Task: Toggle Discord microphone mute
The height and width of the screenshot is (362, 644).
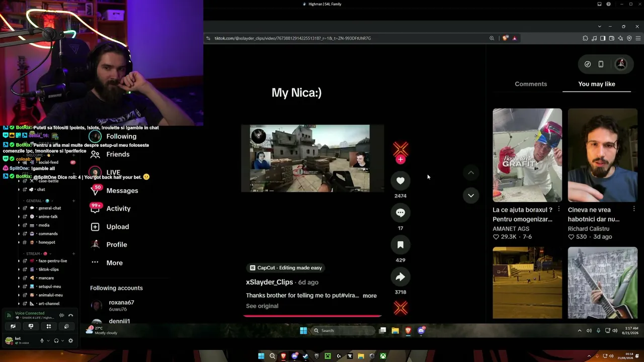Action: [x=42, y=340]
